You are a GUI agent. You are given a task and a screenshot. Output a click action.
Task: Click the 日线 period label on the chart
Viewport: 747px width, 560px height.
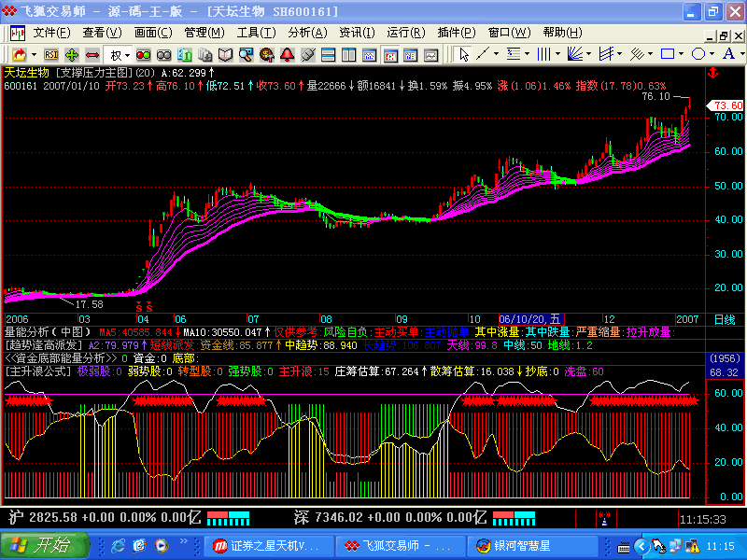(724, 319)
